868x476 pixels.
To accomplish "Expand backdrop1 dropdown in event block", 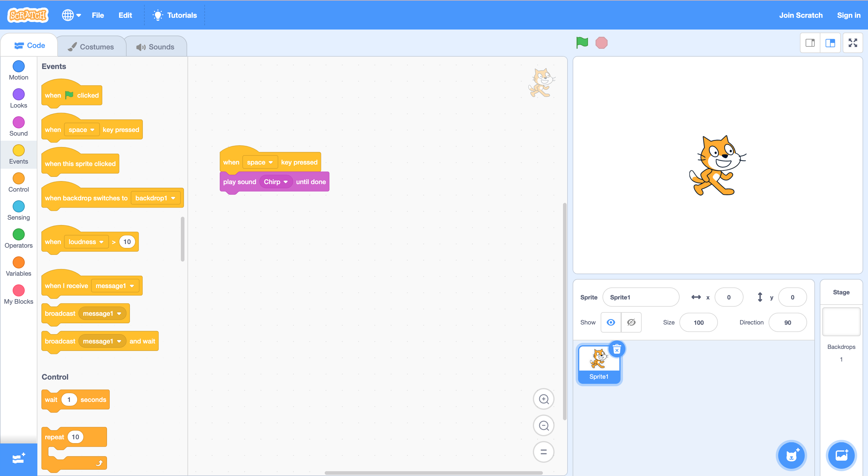I will [x=155, y=198].
